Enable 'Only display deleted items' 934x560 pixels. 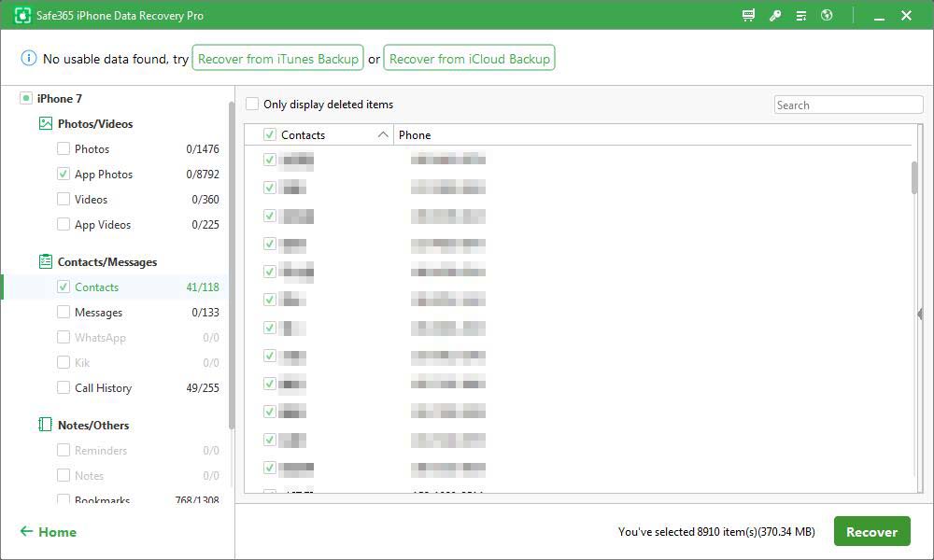(x=252, y=105)
